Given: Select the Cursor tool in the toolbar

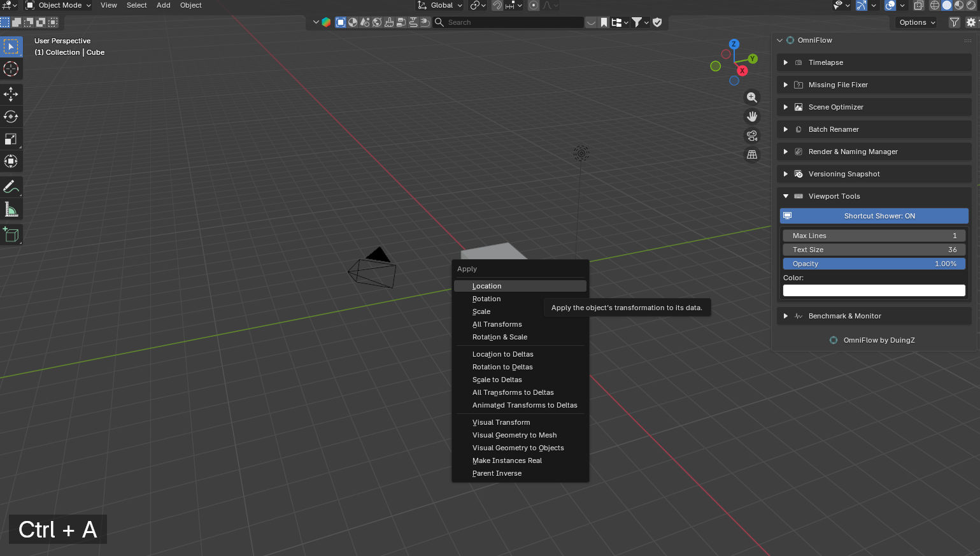Looking at the screenshot, I should pyautogui.click(x=11, y=69).
